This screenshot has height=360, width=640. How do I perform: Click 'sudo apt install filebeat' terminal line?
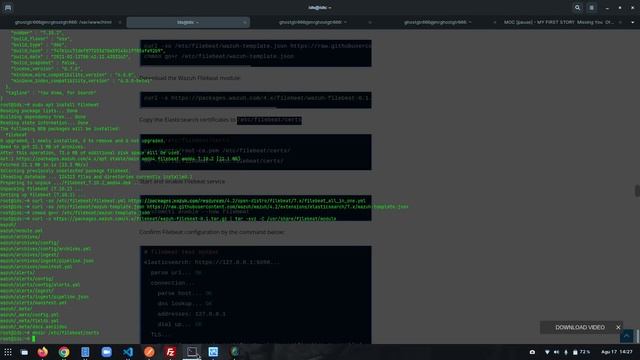(x=49, y=104)
